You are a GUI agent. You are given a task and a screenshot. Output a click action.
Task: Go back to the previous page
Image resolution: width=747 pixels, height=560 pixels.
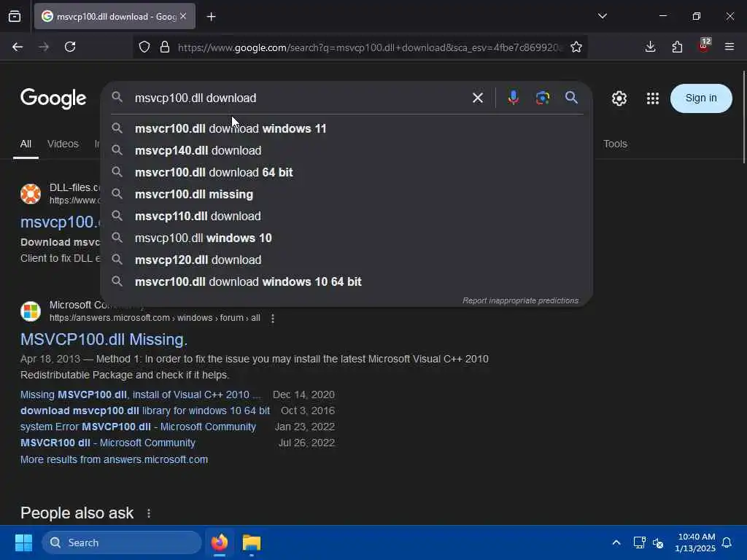point(18,47)
